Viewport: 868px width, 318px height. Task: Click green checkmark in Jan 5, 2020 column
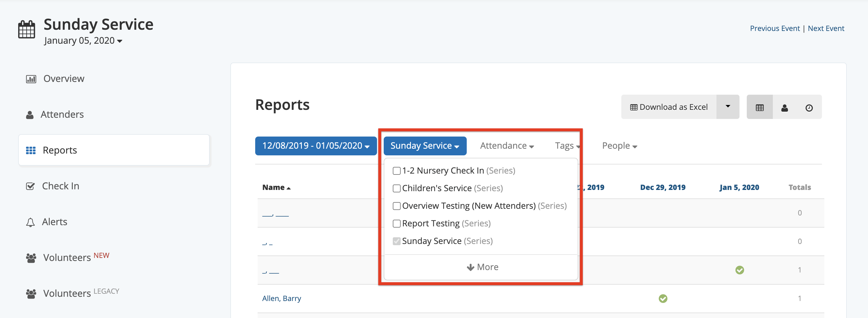739,270
